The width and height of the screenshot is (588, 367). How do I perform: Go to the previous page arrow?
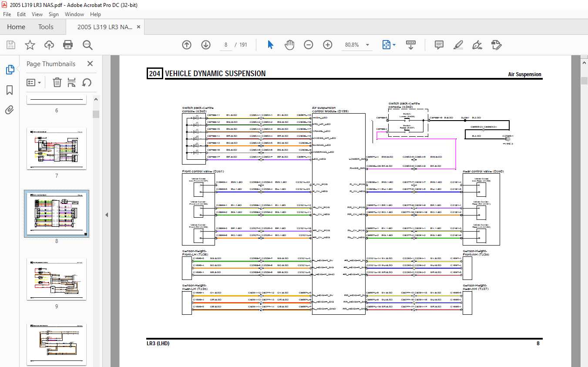coord(187,45)
